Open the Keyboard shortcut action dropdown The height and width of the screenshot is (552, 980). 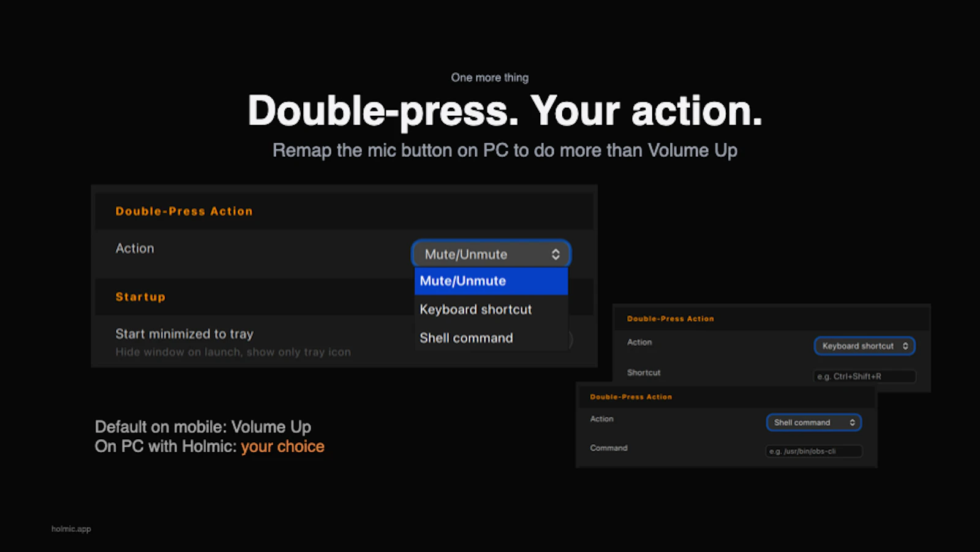[x=864, y=346]
